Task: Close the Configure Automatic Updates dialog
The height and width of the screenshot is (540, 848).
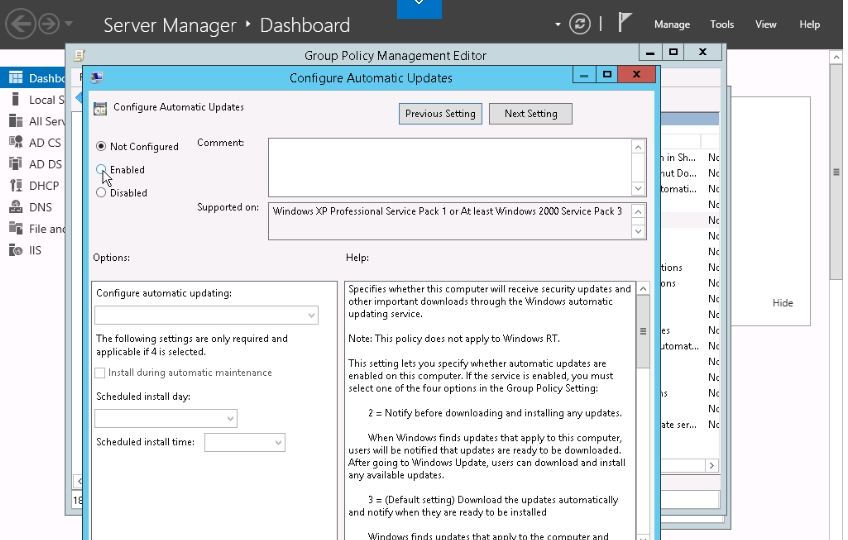Action: (637, 75)
